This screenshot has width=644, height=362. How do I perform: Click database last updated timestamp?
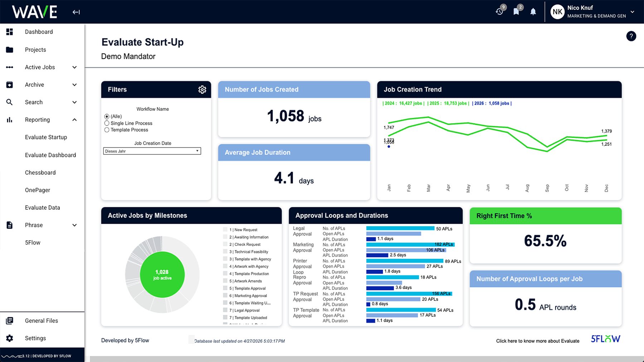239,341
